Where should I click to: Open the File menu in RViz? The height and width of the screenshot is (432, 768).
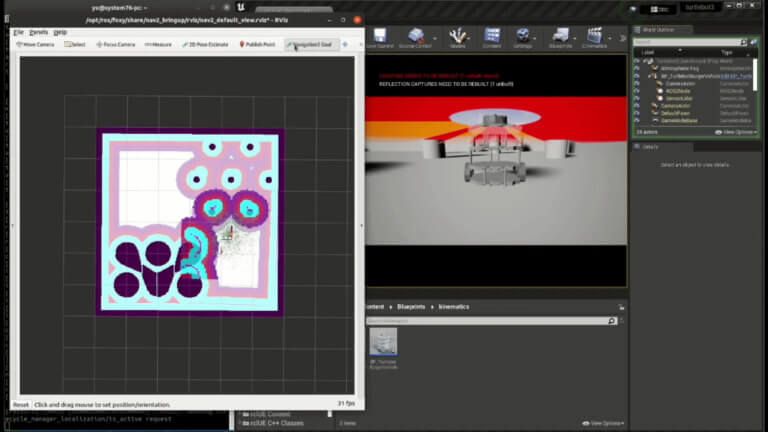click(18, 32)
